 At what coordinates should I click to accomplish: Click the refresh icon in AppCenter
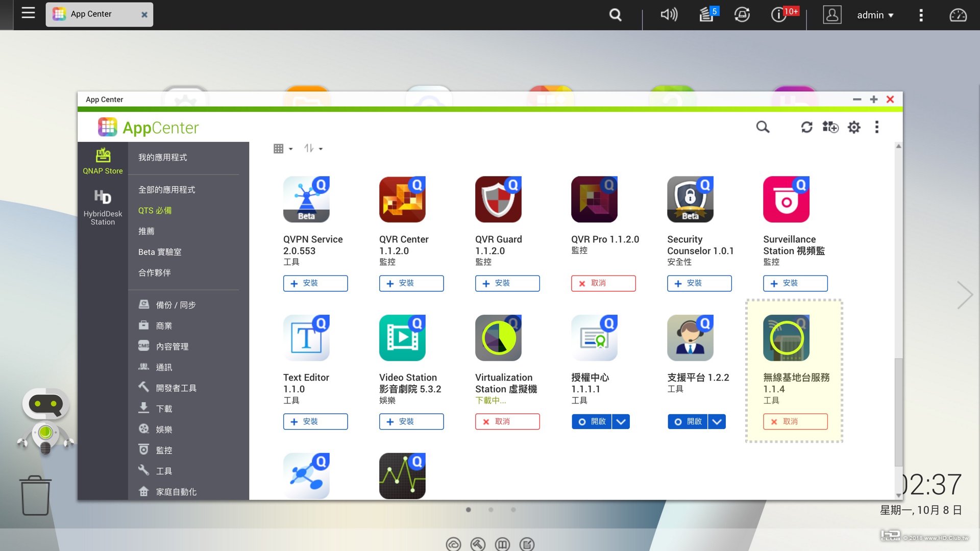(x=806, y=127)
